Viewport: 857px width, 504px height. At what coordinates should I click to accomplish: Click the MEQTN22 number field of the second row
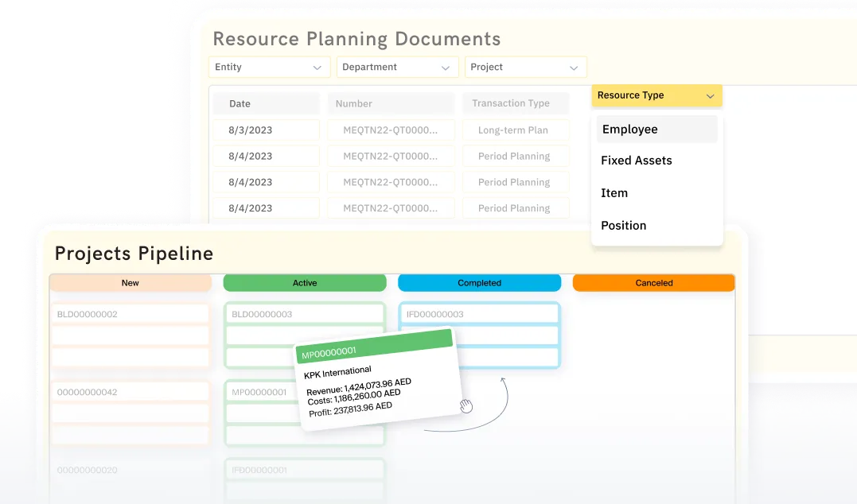(391, 156)
